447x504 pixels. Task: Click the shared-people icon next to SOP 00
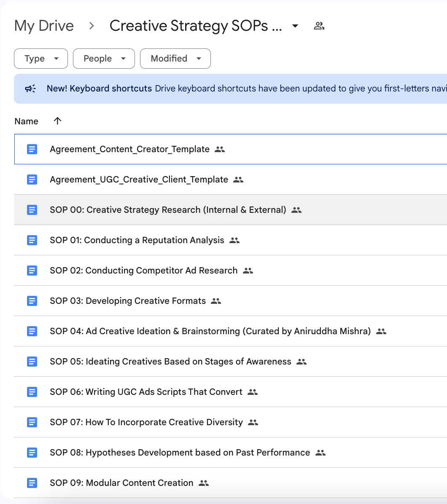point(296,210)
